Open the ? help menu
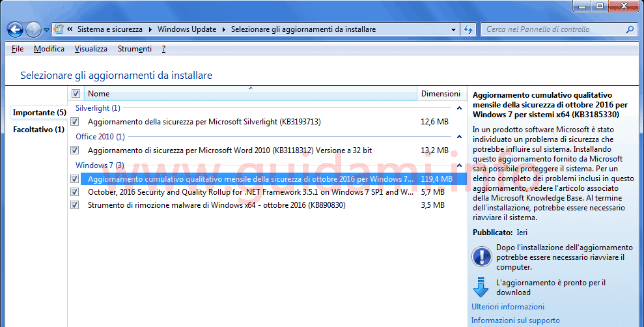Screen dimensions: 644x327 (163, 49)
